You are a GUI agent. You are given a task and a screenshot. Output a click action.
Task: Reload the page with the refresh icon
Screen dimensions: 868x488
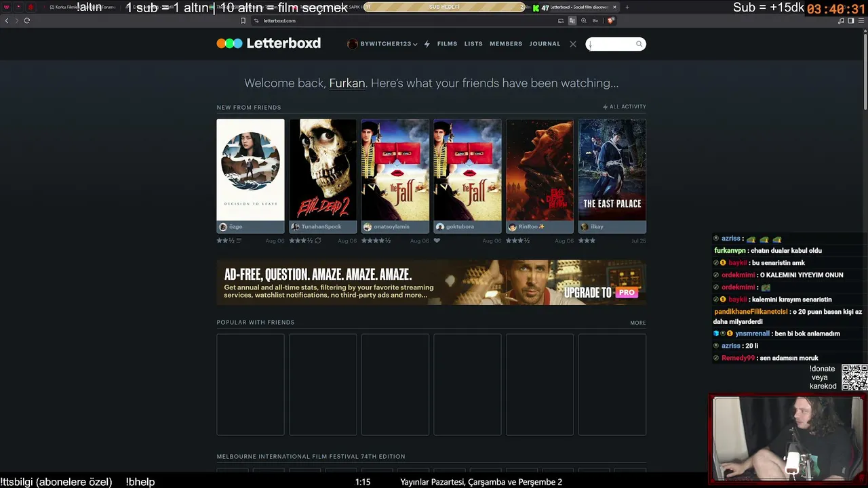click(x=27, y=20)
